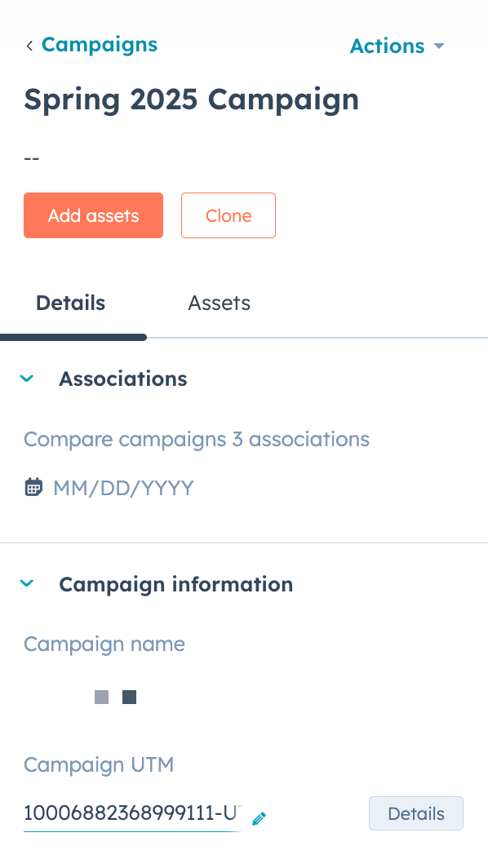
Task: Open Compare campaigns 3 associations link
Action: [196, 439]
